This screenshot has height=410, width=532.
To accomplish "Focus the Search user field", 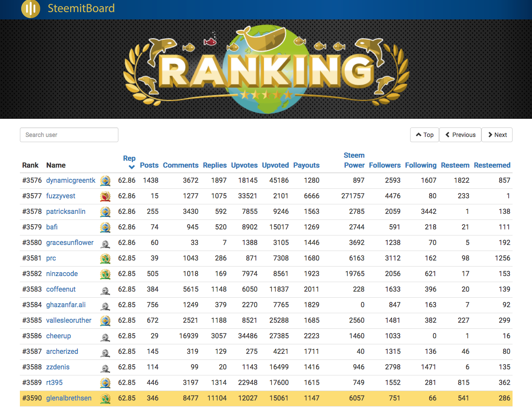I will click(x=69, y=135).
